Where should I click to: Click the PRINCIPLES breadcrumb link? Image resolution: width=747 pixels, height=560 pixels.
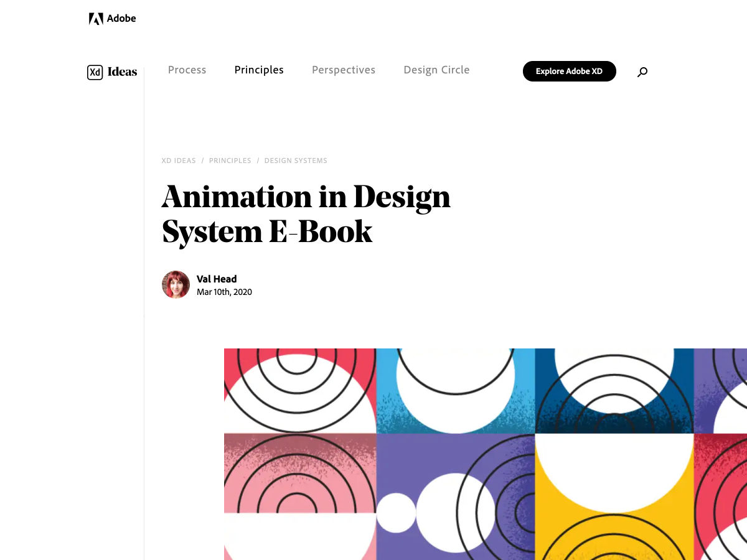230,161
